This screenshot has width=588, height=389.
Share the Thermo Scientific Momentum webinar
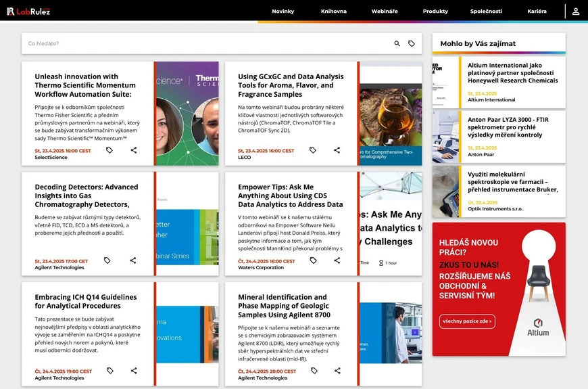(134, 150)
